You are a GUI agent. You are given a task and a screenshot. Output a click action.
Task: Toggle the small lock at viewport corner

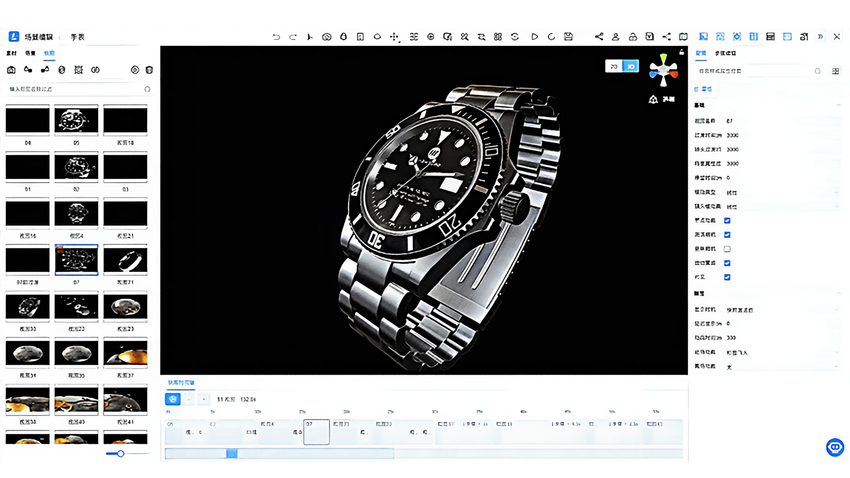tap(681, 52)
